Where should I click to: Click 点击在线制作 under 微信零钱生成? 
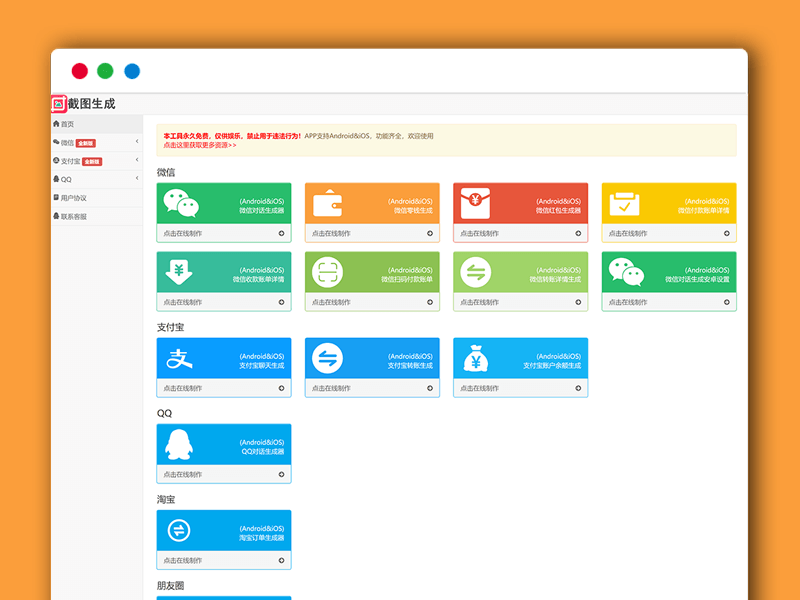pyautogui.click(x=331, y=233)
